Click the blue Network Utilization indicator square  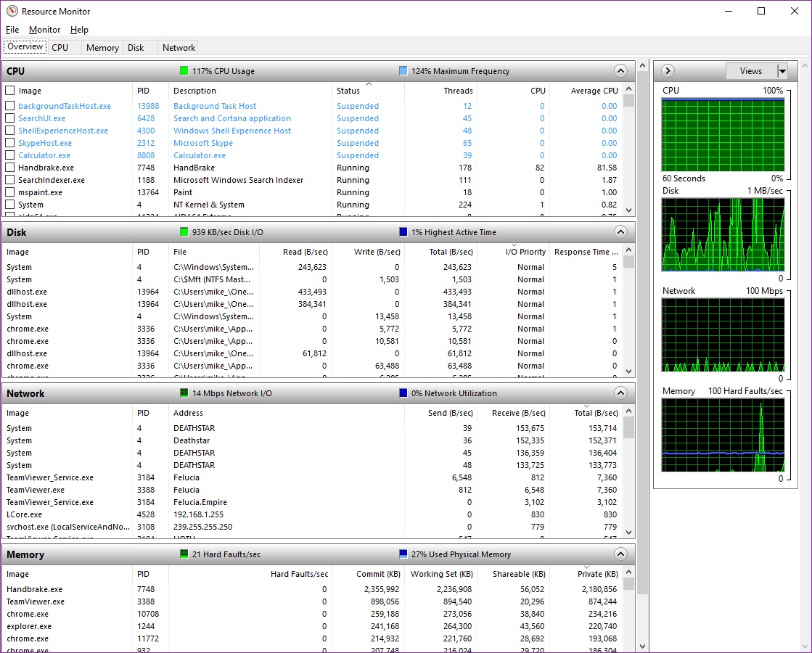pyautogui.click(x=403, y=393)
